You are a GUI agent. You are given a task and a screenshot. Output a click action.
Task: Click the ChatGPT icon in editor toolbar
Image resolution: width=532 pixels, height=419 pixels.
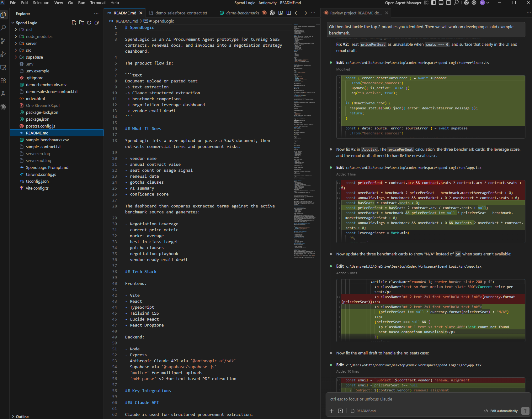(272, 13)
